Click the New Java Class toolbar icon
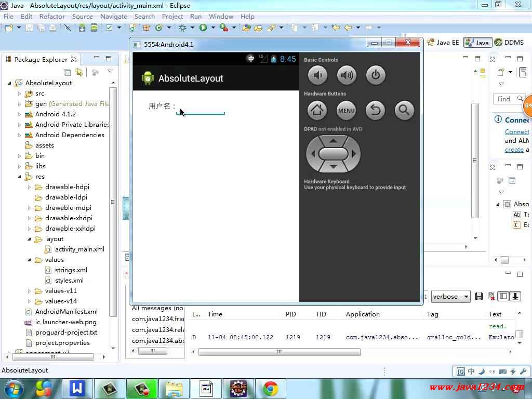This screenshot has height=399, width=532. pyautogui.click(x=159, y=28)
